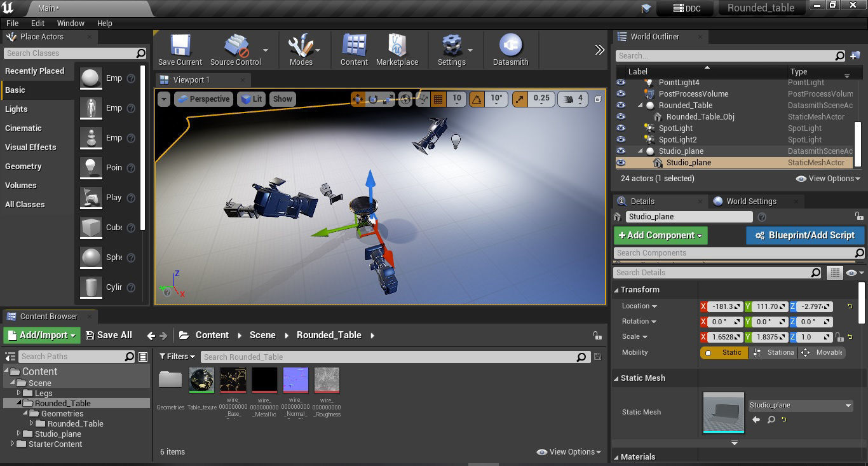Click Save All in Content Browser
This screenshot has height=466, width=868.
coord(109,335)
